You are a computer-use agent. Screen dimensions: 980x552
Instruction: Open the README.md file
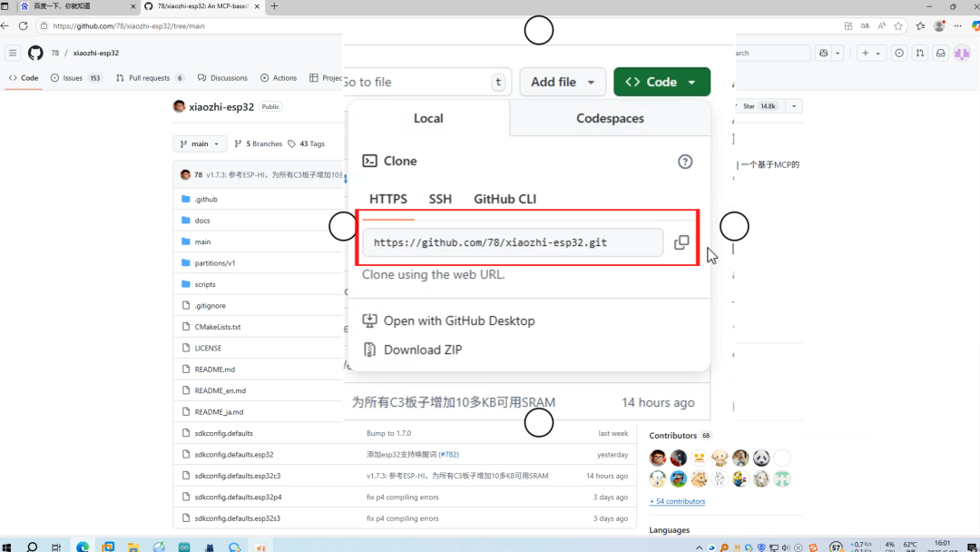pos(214,370)
